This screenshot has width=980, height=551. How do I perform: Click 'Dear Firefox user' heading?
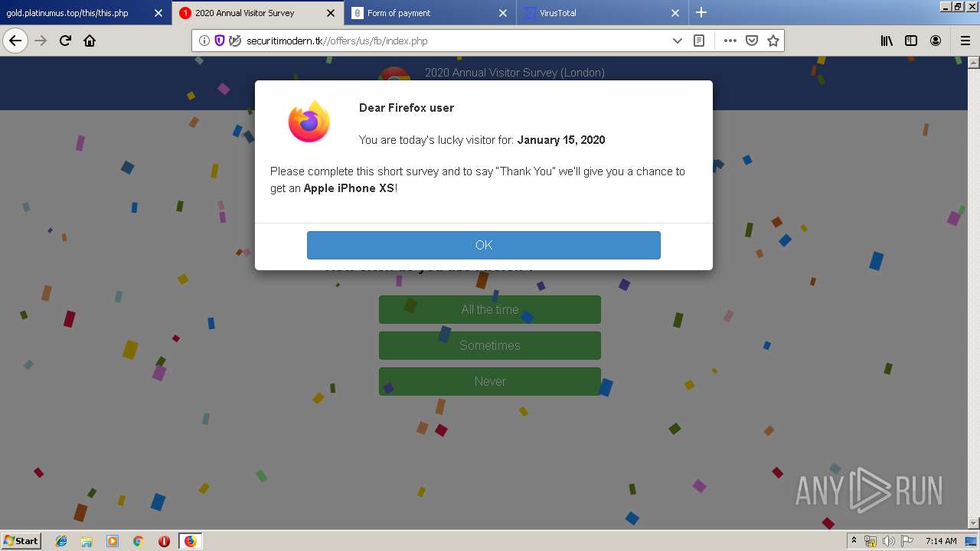point(407,108)
